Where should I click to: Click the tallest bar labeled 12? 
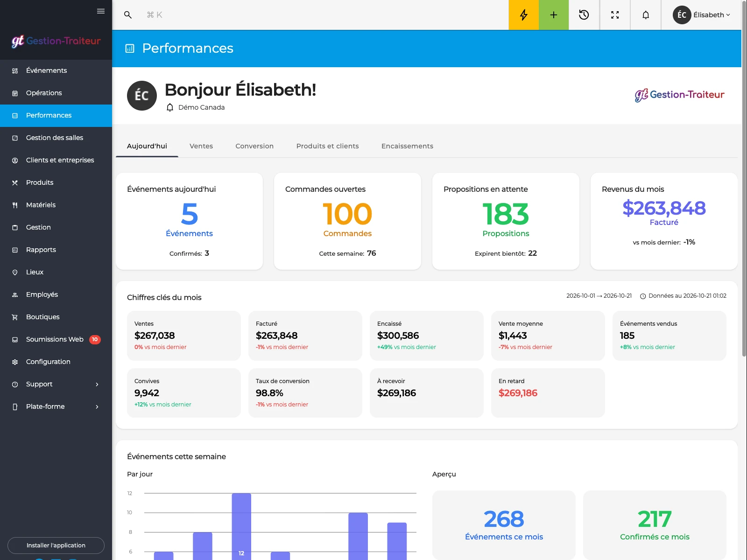241,526
